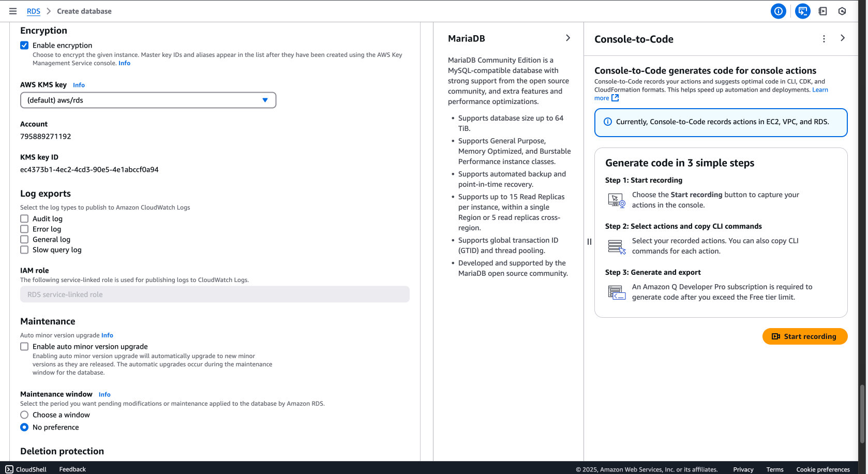Open Info link next to AWS KMS key
This screenshot has width=868, height=474.
click(79, 85)
